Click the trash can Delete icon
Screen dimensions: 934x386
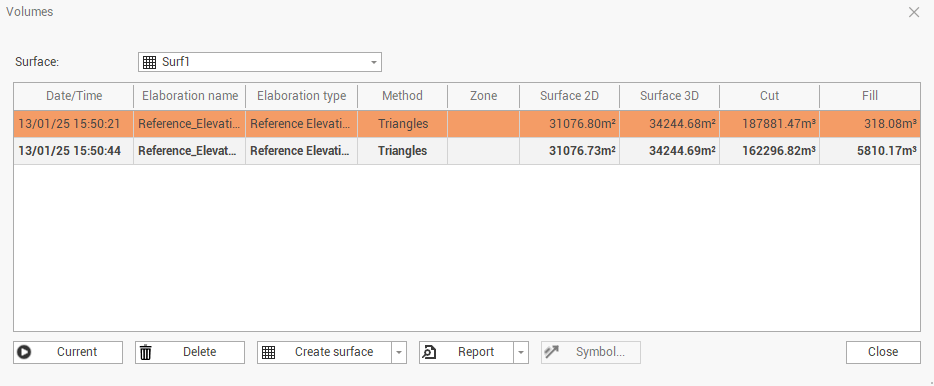point(146,352)
